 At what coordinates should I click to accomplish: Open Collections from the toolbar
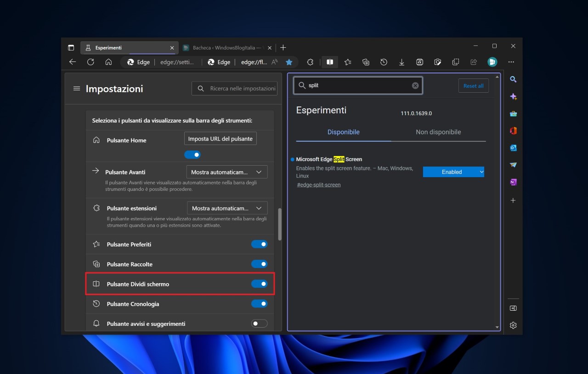366,62
